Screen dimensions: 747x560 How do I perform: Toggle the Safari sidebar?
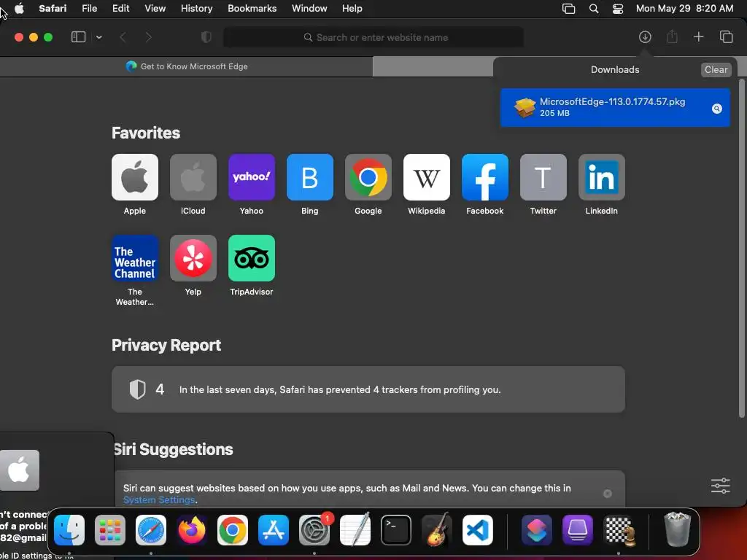pyautogui.click(x=78, y=37)
